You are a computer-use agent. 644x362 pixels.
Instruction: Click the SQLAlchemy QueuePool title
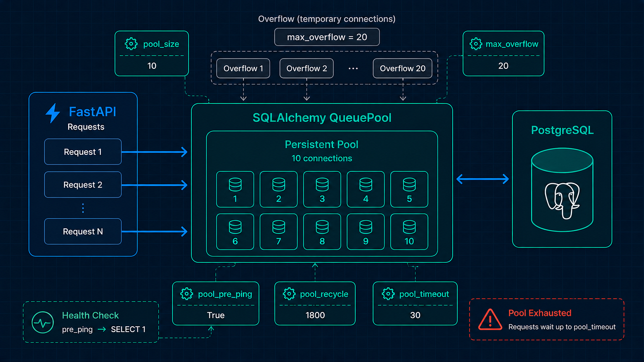pyautogui.click(x=322, y=118)
